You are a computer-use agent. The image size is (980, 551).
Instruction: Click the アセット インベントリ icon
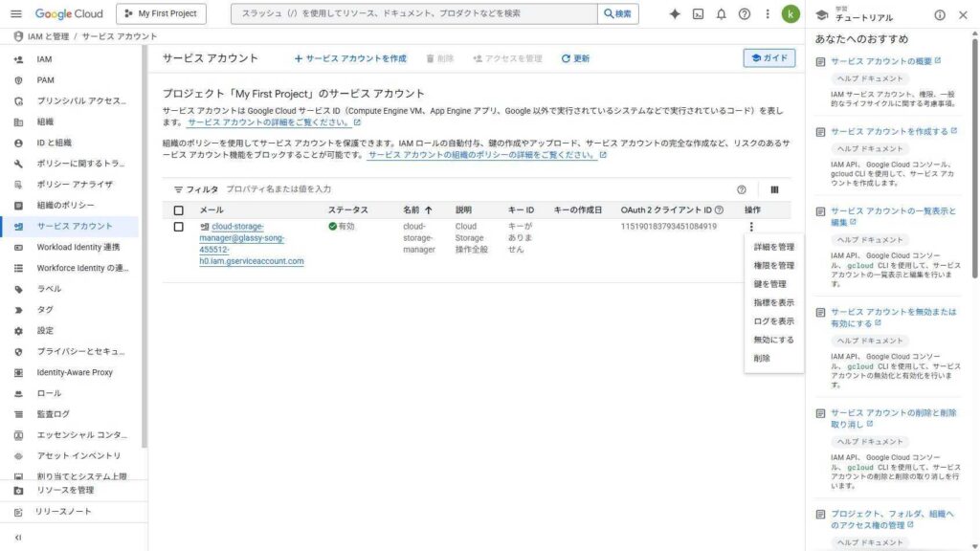pos(18,456)
